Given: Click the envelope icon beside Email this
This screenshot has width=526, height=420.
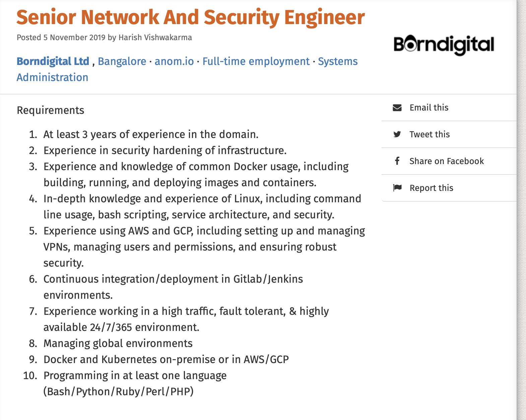Looking at the screenshot, I should (x=397, y=108).
